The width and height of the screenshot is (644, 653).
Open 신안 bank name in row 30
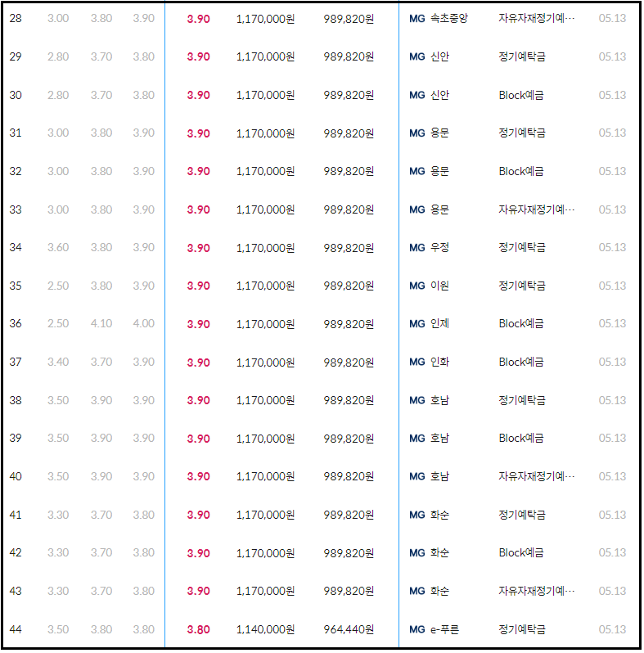(x=440, y=95)
